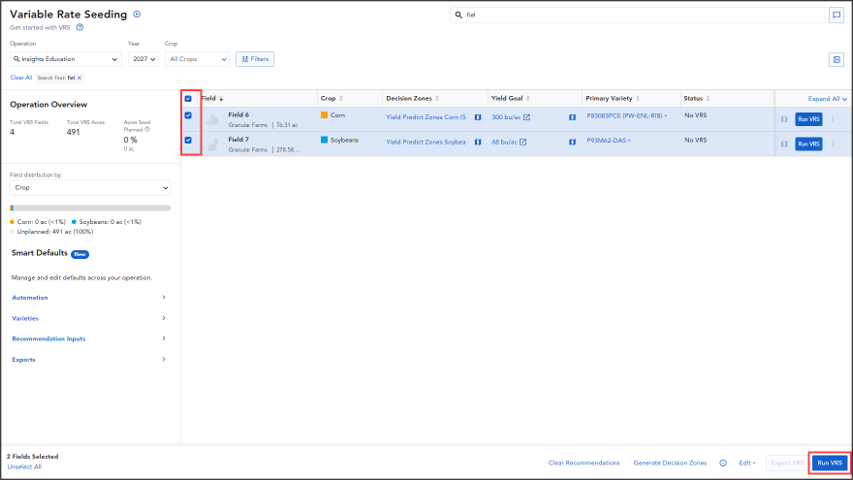
Task: Click Clear All filters link
Action: point(21,78)
